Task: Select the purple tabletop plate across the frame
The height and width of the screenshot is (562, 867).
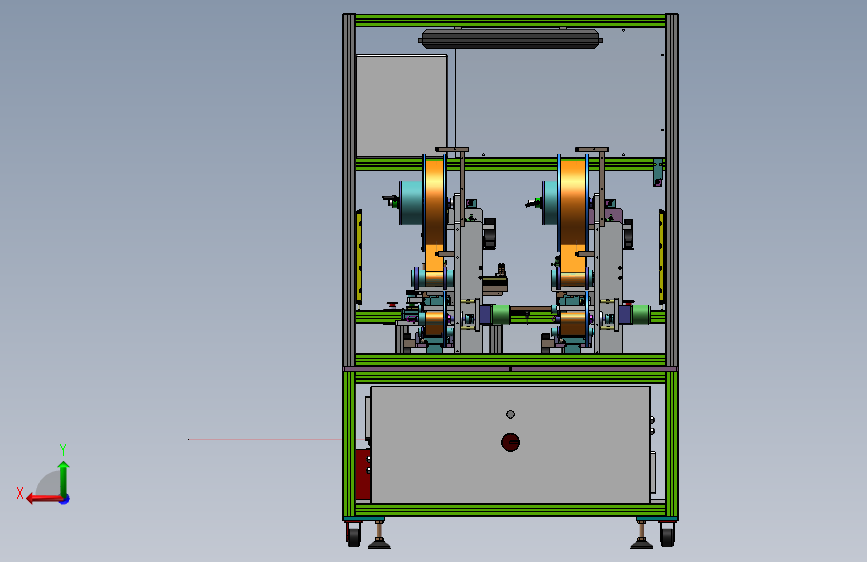Action: (510, 368)
